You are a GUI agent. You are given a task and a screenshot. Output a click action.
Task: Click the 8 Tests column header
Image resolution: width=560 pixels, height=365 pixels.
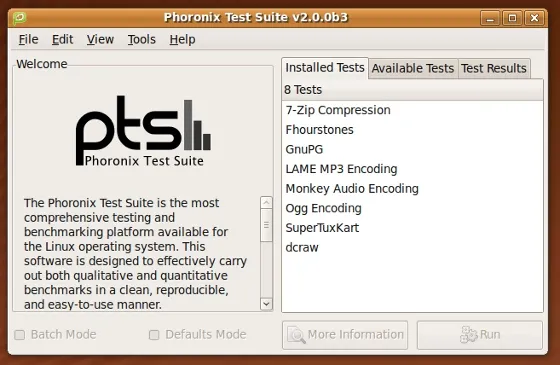(412, 90)
